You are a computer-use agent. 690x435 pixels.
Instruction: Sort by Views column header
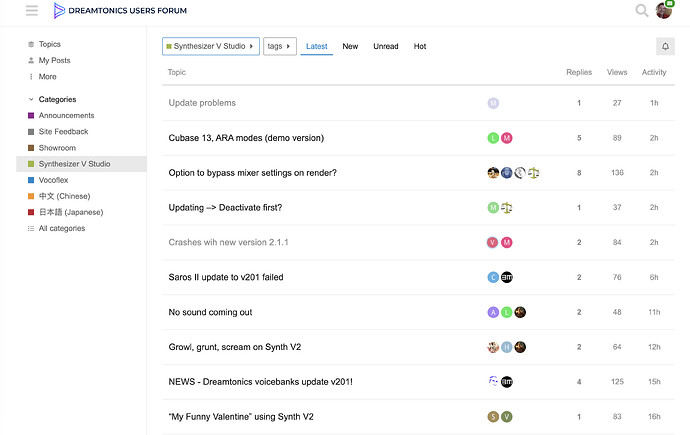(617, 72)
